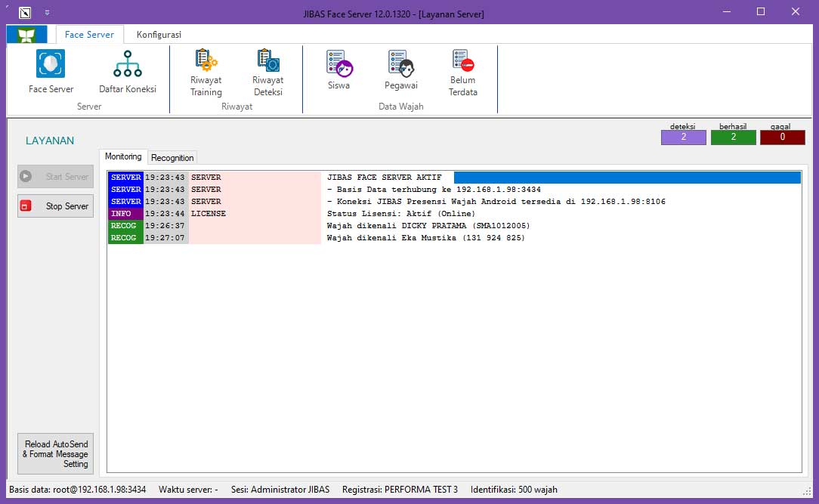This screenshot has width=819, height=504.
Task: Close the JIBAS Face Server window
Action: point(796,11)
